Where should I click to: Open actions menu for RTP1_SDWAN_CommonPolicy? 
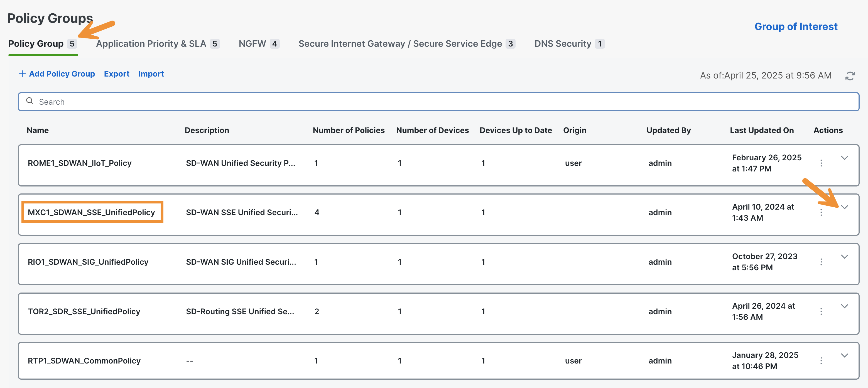pos(821,361)
